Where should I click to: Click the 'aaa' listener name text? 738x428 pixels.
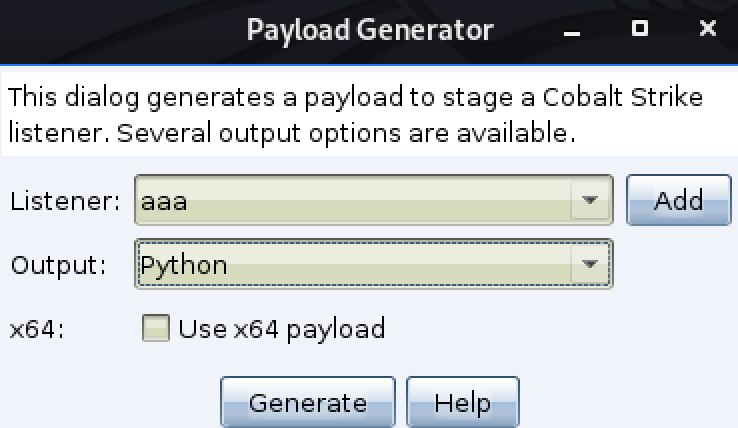pyautogui.click(x=164, y=202)
